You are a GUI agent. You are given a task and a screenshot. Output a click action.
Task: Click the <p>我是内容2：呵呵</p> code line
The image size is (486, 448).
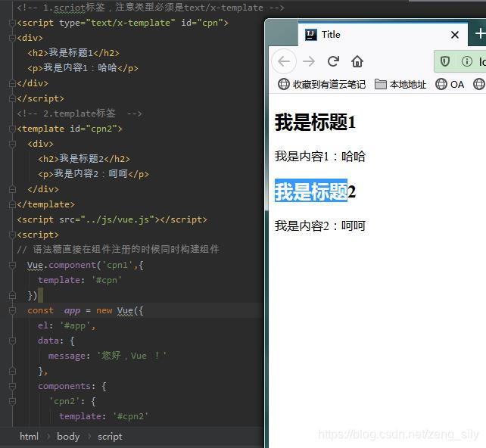93,174
